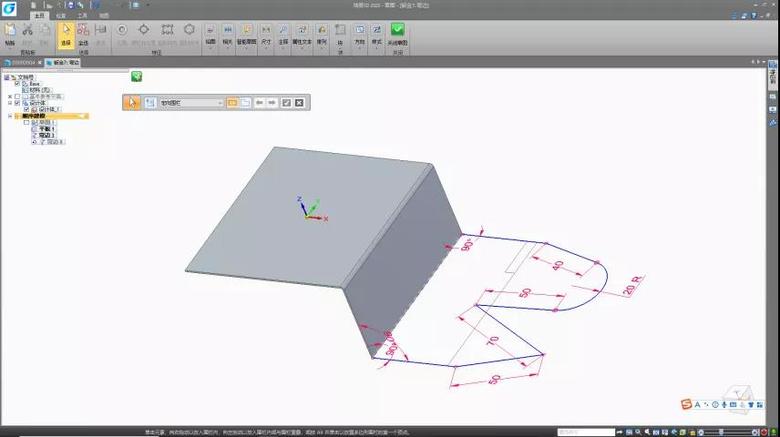Click the 90° dimension label on sketch
The width and height of the screenshot is (780, 437).
coord(466,244)
